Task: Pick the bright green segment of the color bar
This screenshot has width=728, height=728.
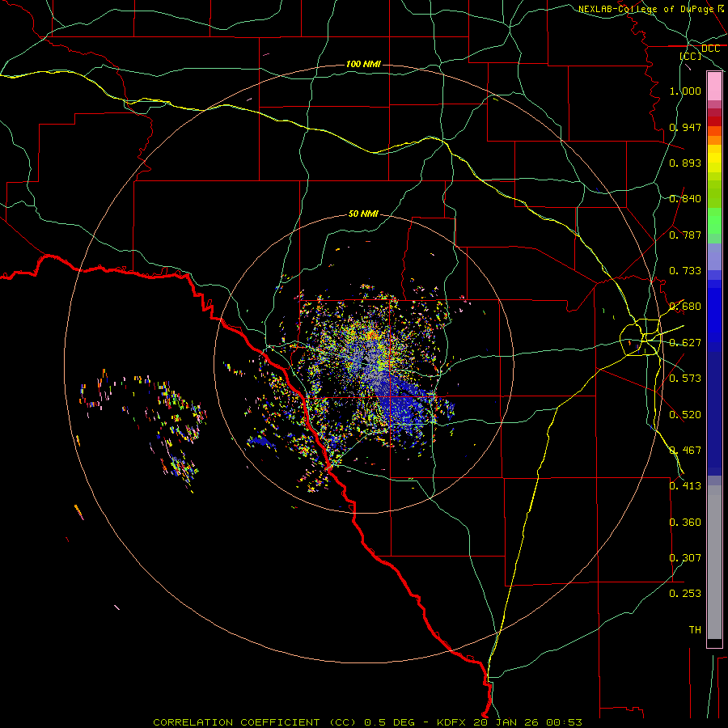Action: pos(714,221)
